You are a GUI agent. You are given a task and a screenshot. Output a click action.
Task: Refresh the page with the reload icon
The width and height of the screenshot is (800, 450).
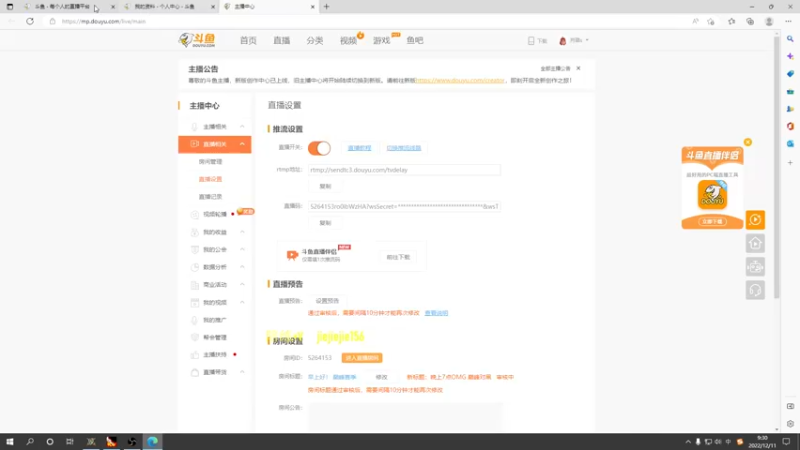coord(30,21)
